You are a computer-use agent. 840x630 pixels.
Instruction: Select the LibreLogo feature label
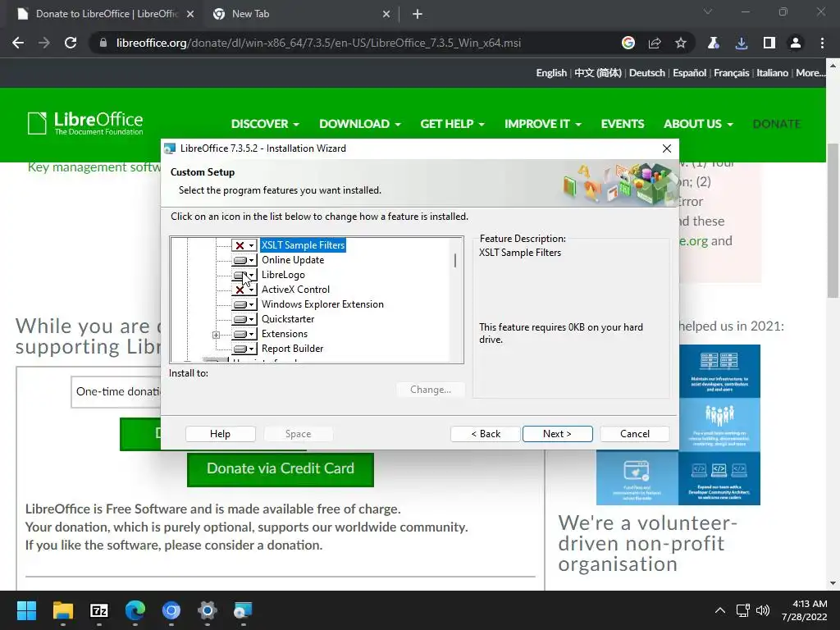pos(283,275)
